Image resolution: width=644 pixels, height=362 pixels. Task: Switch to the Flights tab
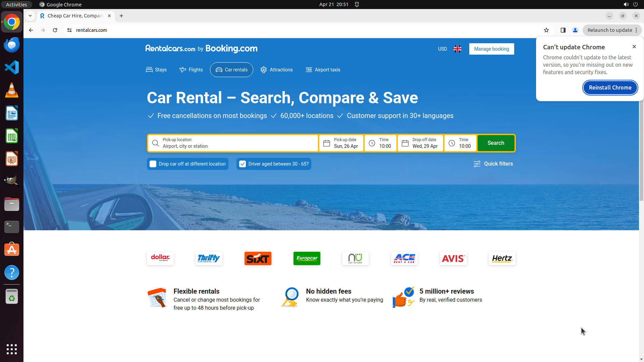pos(191,70)
